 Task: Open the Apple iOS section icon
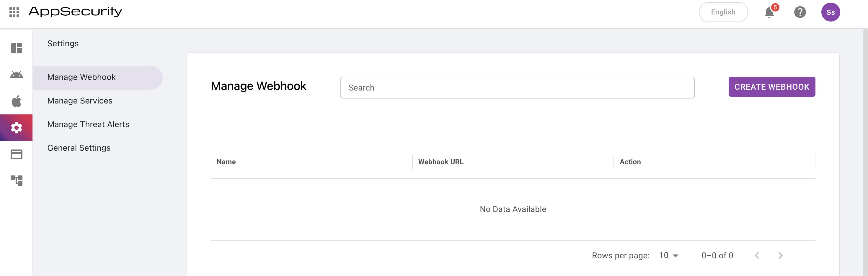coord(17,101)
